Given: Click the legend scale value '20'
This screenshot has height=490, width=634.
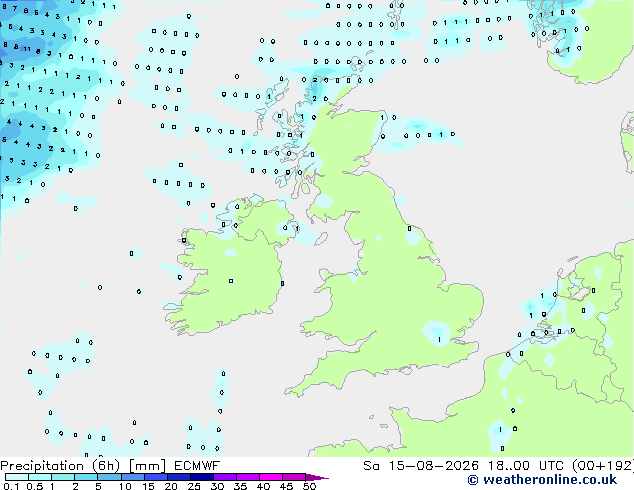Looking at the screenshot, I should [x=171, y=486].
